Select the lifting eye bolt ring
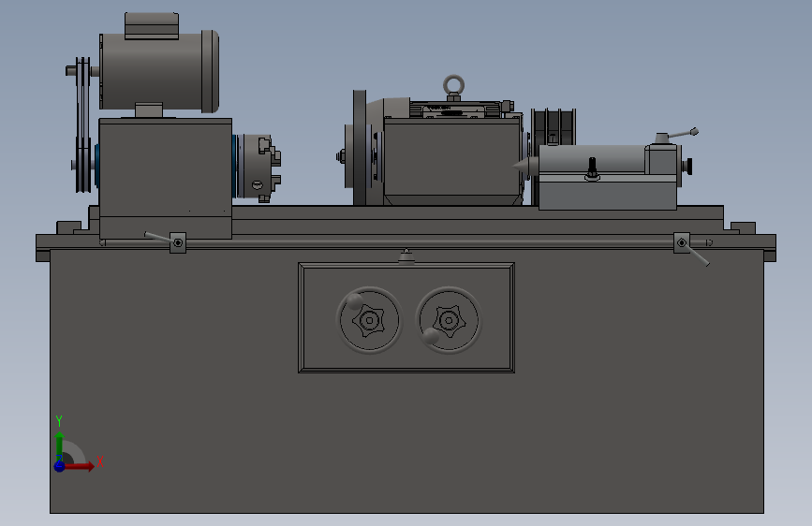812x526 pixels. (453, 85)
